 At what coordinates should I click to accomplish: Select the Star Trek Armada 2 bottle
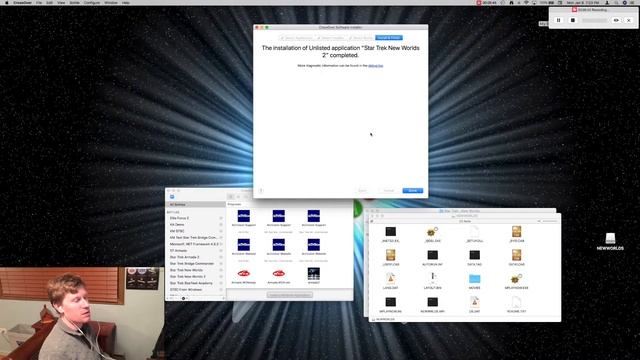(x=196, y=257)
